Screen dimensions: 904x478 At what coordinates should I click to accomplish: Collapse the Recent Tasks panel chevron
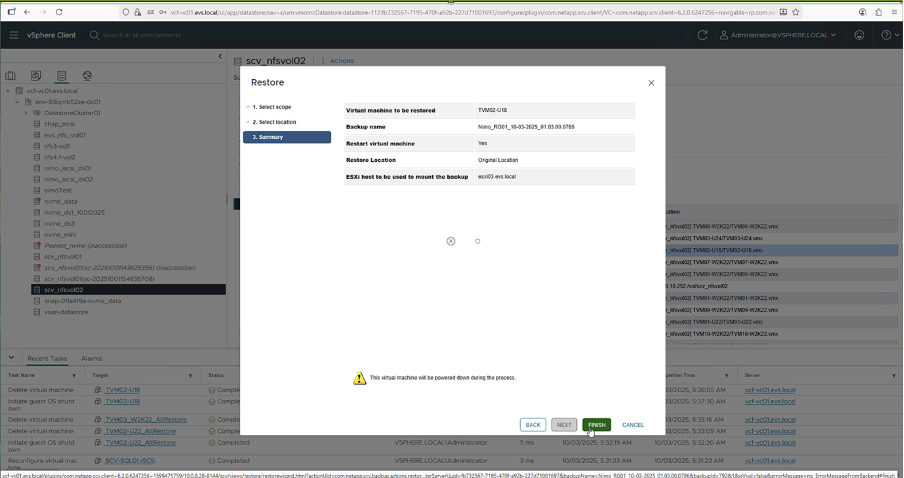pyautogui.click(x=11, y=357)
